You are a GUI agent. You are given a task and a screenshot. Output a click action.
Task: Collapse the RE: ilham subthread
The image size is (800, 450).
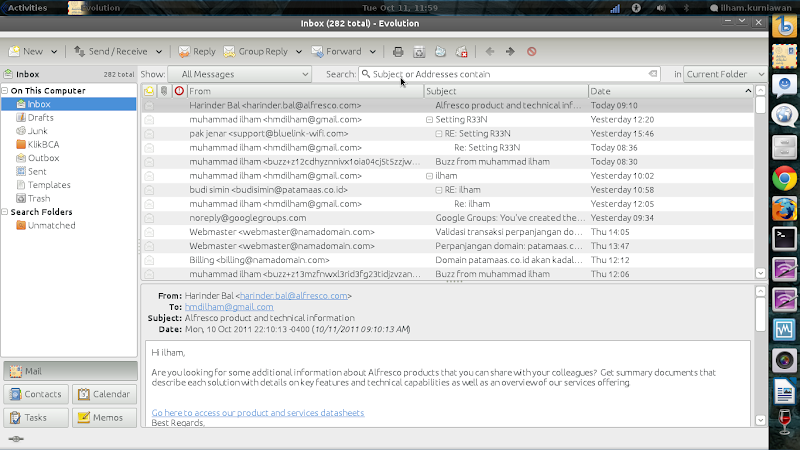(438, 190)
